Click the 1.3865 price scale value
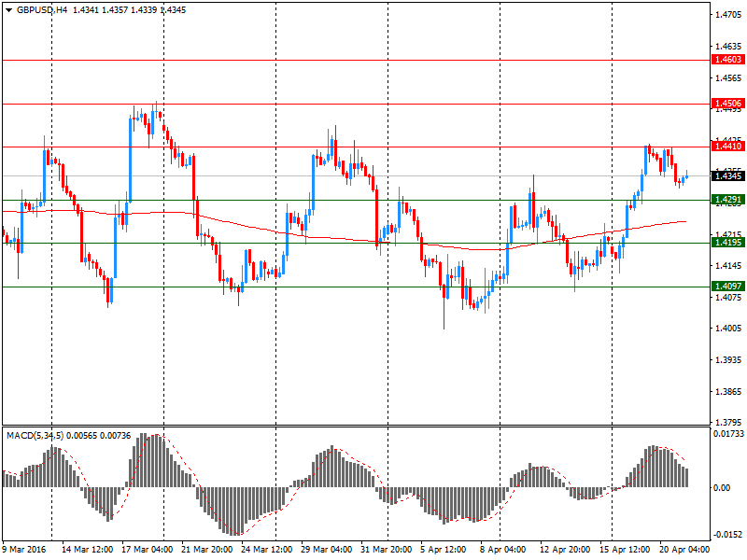This screenshot has width=747, height=560. [728, 392]
